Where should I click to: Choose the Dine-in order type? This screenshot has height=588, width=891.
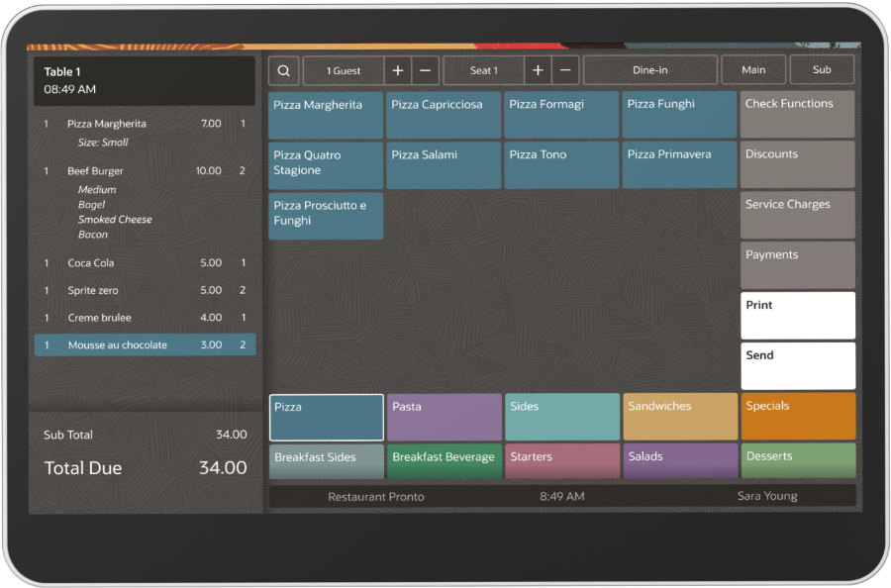click(x=650, y=70)
